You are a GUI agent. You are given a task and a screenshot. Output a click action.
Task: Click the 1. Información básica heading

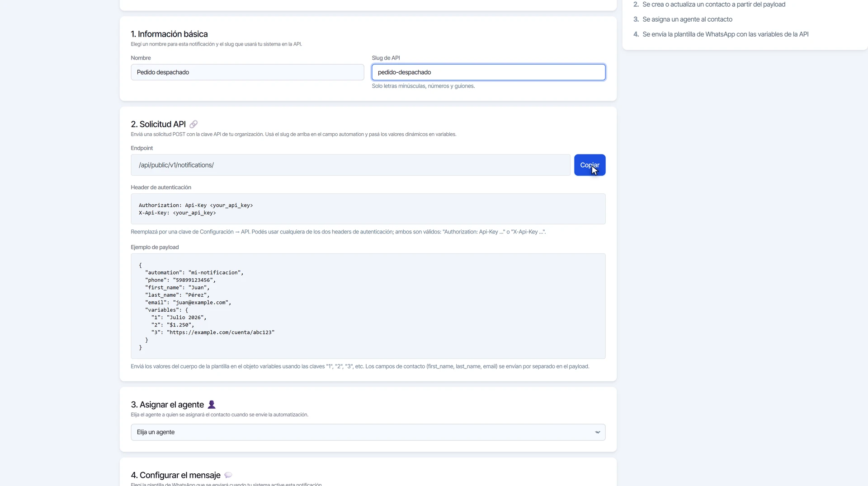(169, 34)
